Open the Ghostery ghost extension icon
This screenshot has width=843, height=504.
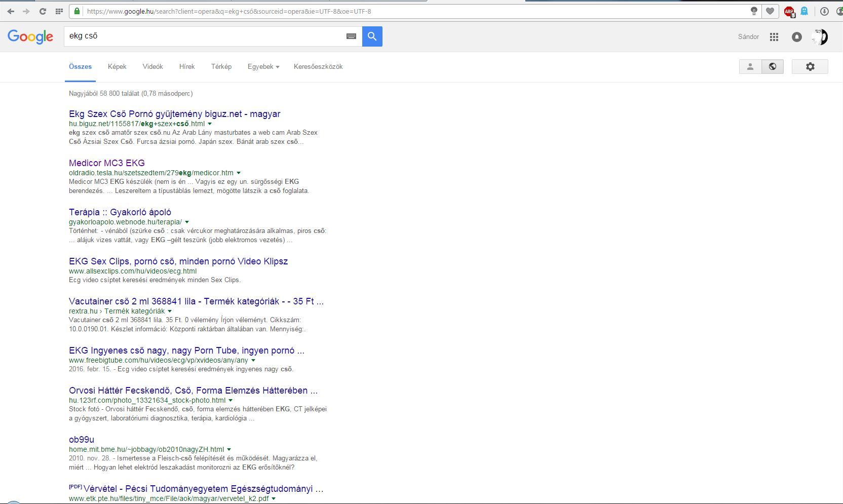(804, 11)
